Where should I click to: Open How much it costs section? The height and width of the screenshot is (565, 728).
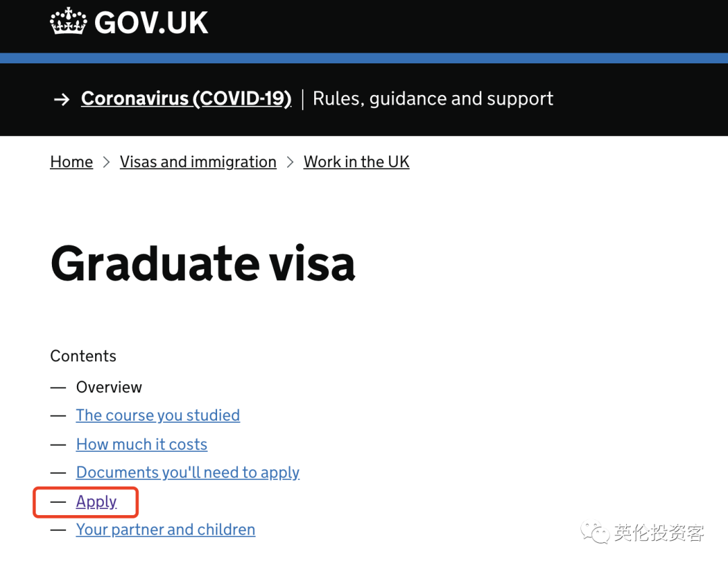142,444
